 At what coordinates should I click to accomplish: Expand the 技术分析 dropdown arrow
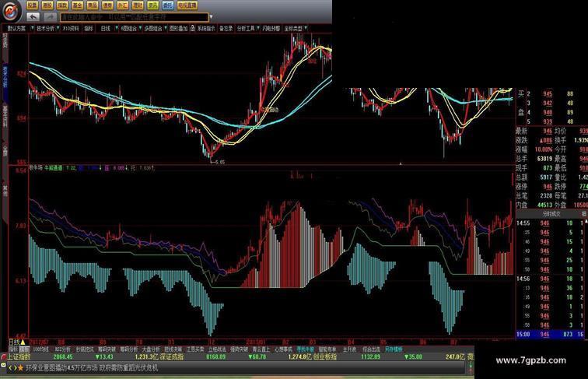[x=58, y=28]
